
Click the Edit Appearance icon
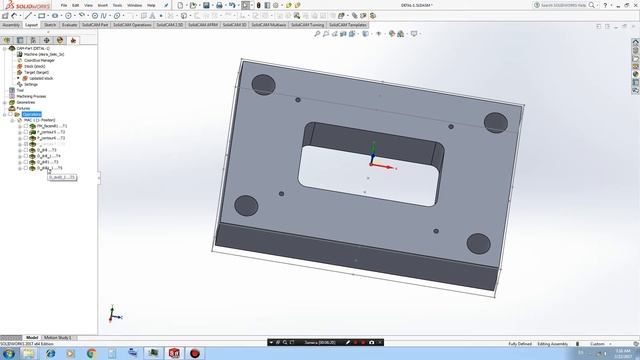coord(392,34)
